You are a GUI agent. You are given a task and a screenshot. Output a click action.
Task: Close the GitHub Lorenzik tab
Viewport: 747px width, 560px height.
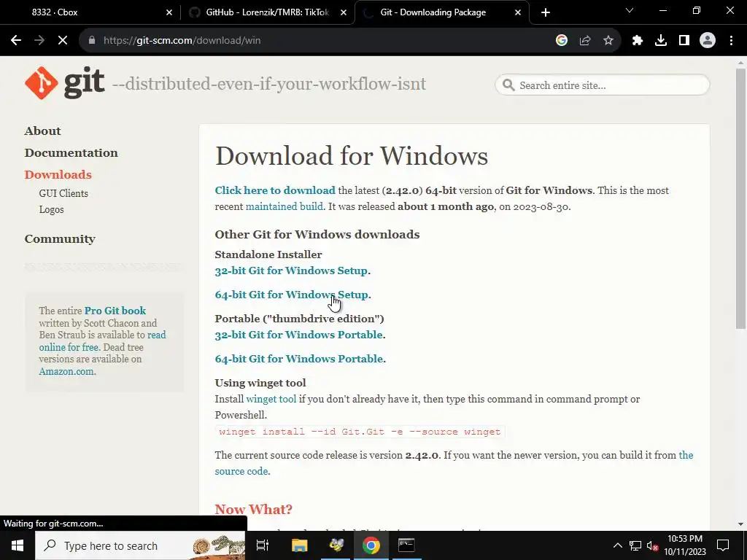pos(344,12)
